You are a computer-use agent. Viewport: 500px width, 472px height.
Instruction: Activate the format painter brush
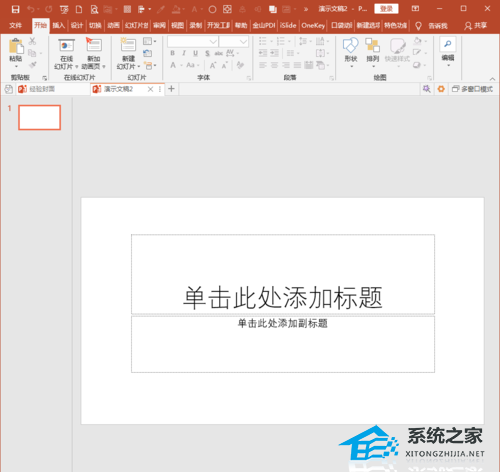[x=32, y=65]
